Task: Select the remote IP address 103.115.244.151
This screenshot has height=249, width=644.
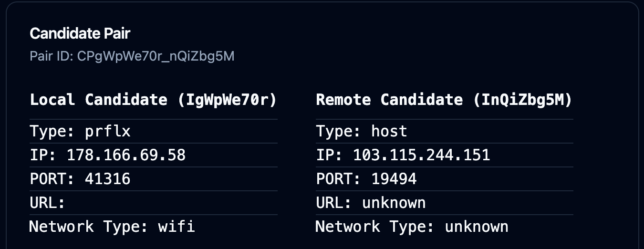Action: [421, 155]
